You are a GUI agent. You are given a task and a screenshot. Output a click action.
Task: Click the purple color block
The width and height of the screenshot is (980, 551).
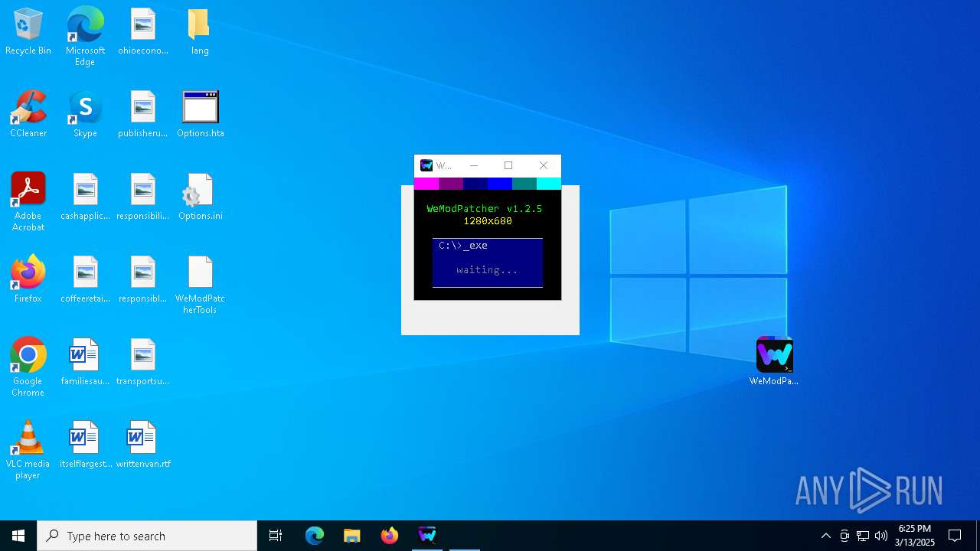point(451,184)
